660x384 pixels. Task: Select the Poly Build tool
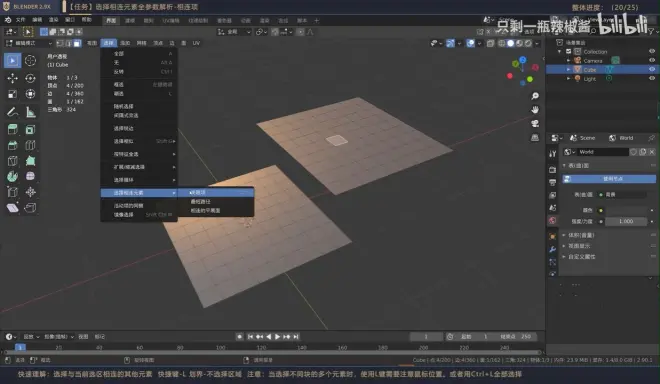click(30, 161)
